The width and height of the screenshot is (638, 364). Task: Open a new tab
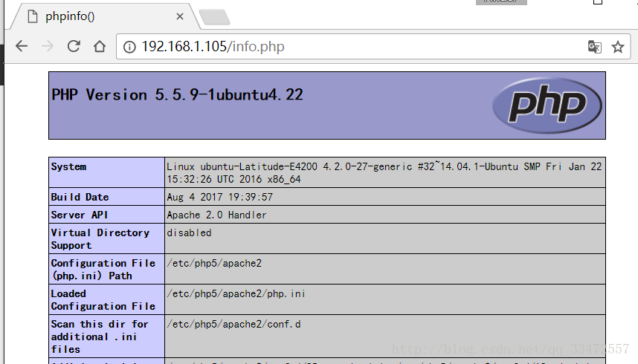215,17
